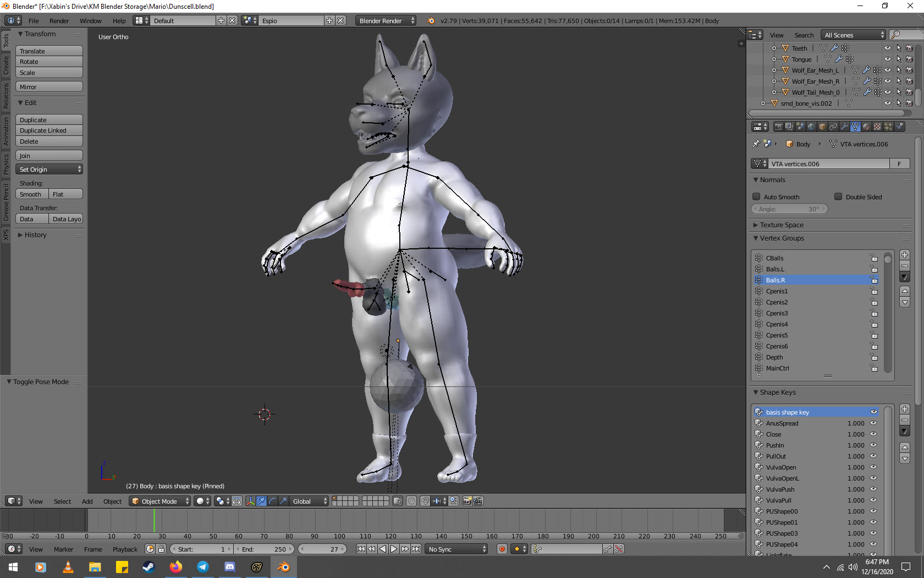The width and height of the screenshot is (924, 578).
Task: Click the current frame number field
Action: (x=322, y=549)
